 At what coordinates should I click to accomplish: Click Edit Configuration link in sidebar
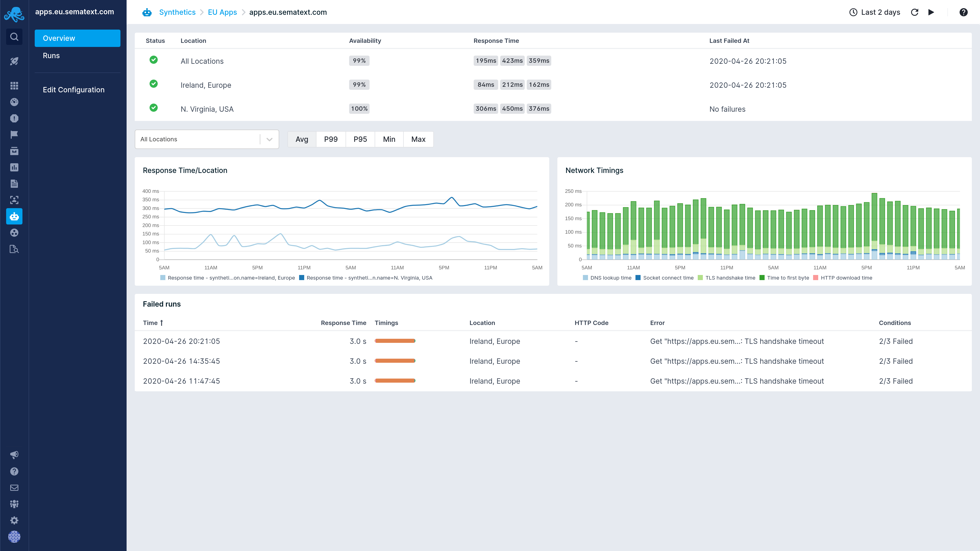point(73,90)
